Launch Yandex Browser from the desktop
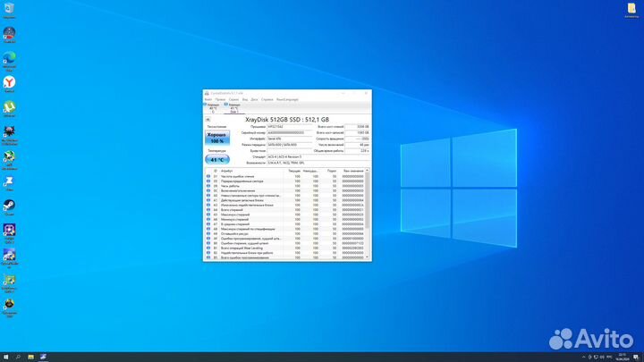644x362 pixels. coord(9,82)
